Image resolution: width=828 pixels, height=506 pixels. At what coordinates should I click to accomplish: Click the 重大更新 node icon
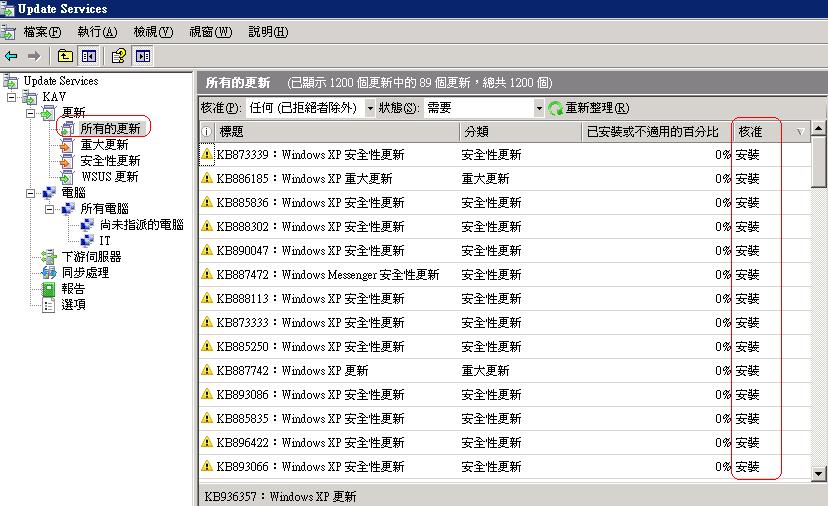(x=67, y=145)
